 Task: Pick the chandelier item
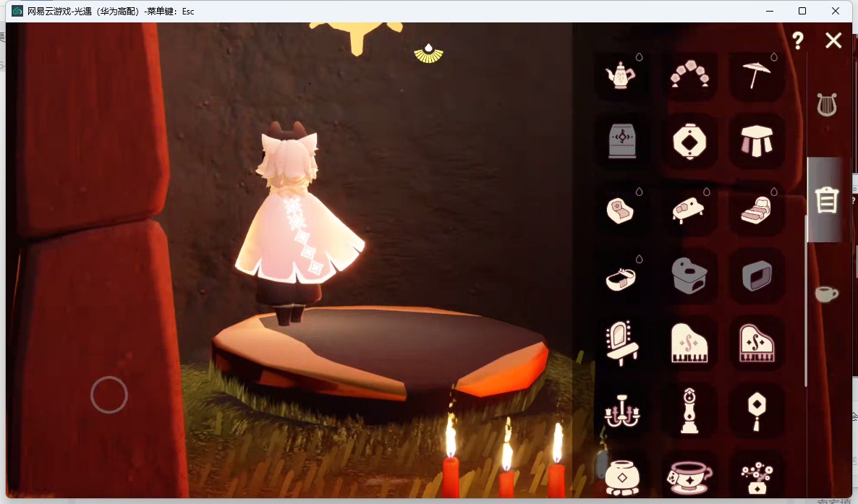(621, 411)
